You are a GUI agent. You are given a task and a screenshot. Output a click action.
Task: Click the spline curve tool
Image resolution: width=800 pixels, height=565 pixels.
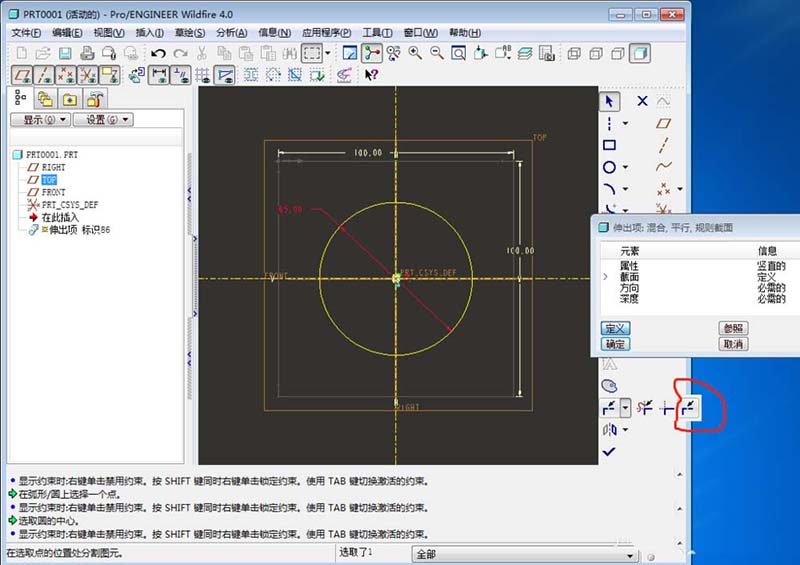[x=663, y=166]
